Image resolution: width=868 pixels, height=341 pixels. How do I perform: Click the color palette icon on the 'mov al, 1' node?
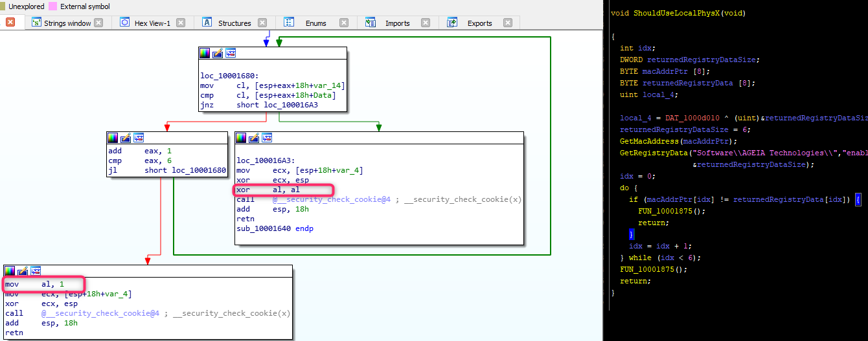point(10,270)
